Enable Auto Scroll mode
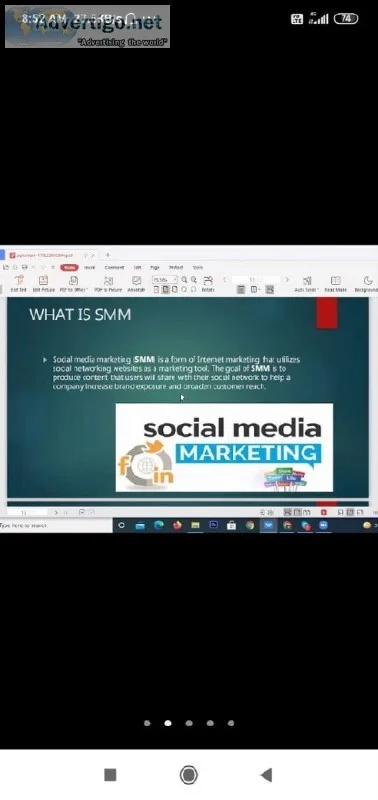The width and height of the screenshot is (378, 800). [307, 284]
